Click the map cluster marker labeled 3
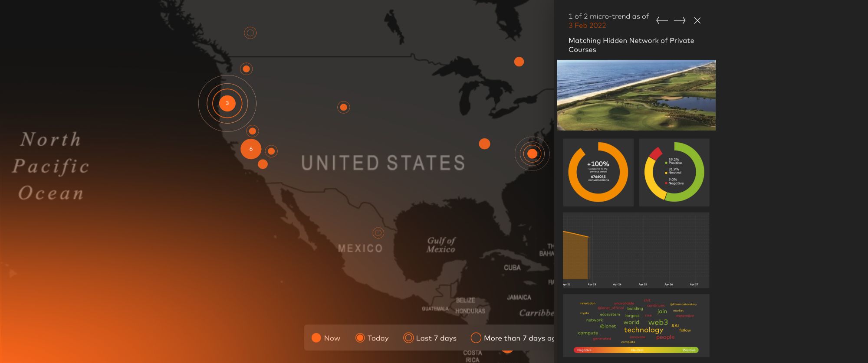 coord(227,103)
